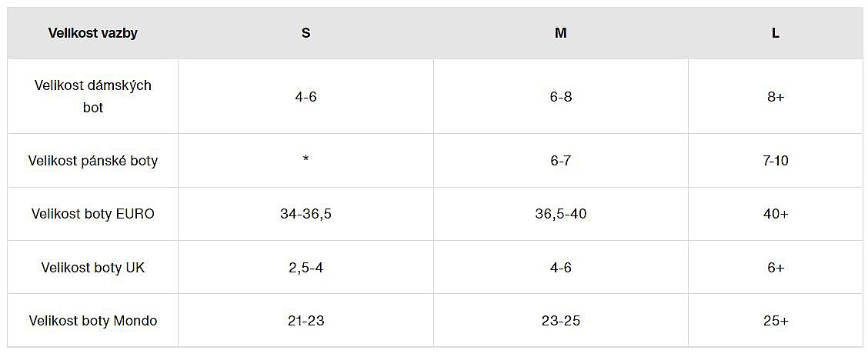Select the M column header
868x357 pixels.
pyautogui.click(x=560, y=33)
